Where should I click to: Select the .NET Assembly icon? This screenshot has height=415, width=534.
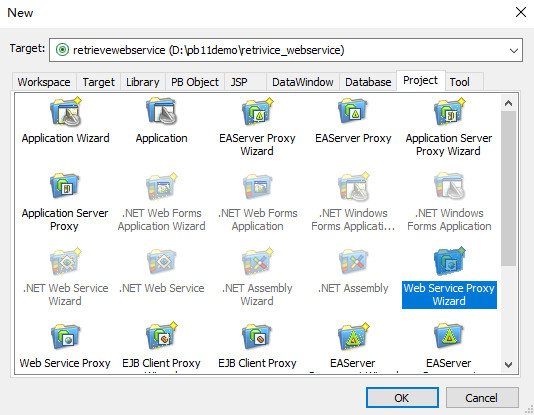353,261
